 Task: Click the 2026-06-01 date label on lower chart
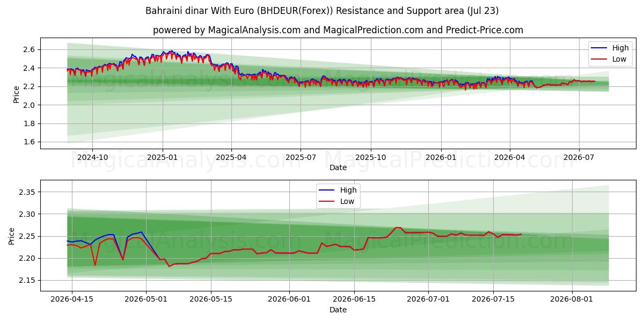click(289, 300)
